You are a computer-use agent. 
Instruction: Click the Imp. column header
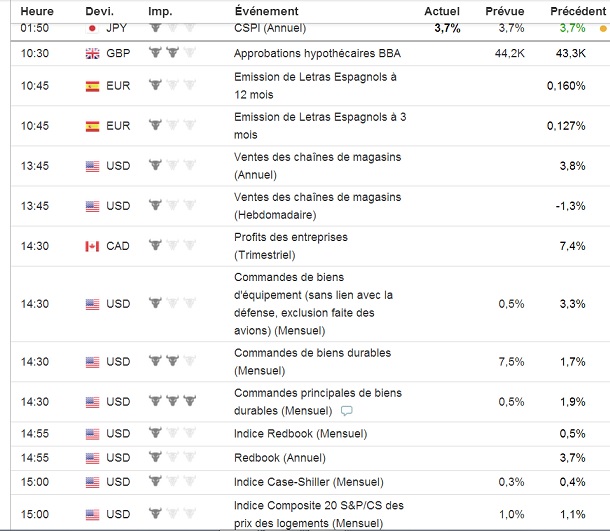[158, 9]
